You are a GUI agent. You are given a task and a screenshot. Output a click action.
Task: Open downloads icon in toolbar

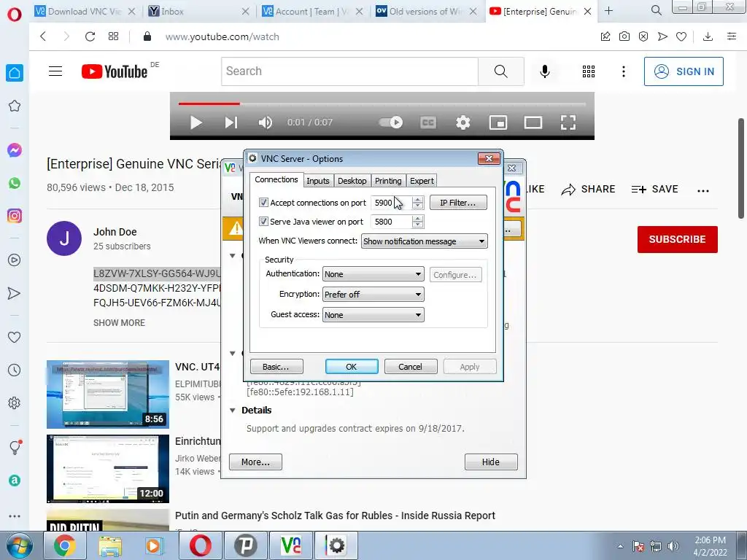(708, 36)
